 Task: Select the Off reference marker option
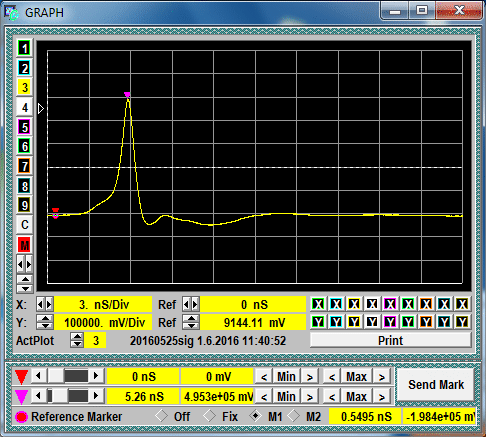[161, 416]
